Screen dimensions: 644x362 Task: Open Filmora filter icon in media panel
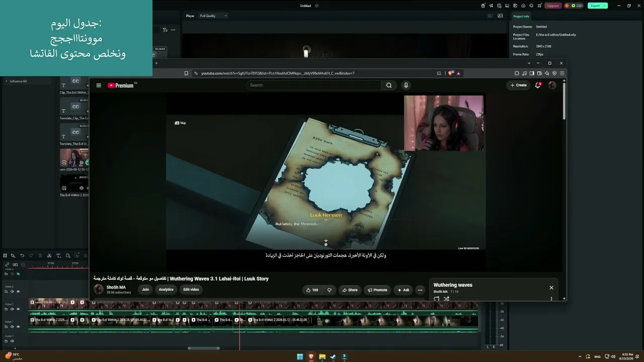(x=165, y=30)
